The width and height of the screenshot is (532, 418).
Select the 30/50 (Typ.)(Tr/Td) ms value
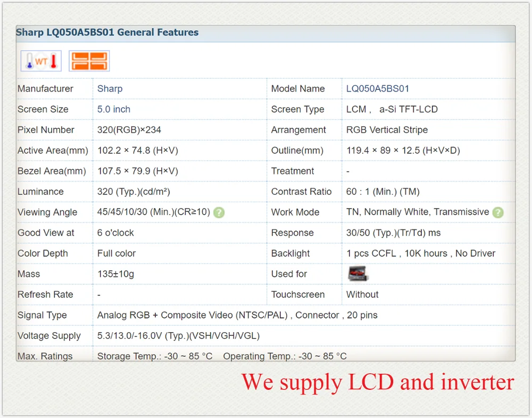click(393, 233)
